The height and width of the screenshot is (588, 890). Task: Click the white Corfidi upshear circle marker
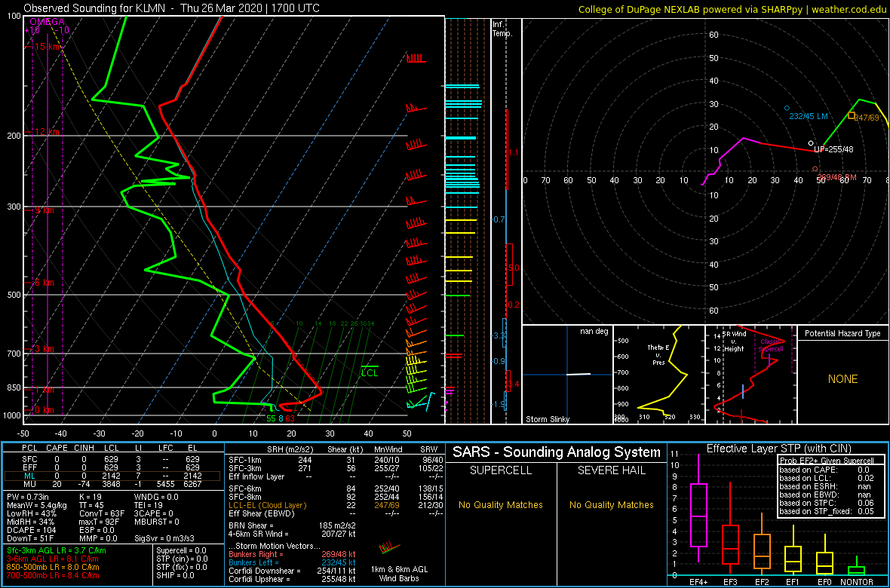pyautogui.click(x=811, y=143)
